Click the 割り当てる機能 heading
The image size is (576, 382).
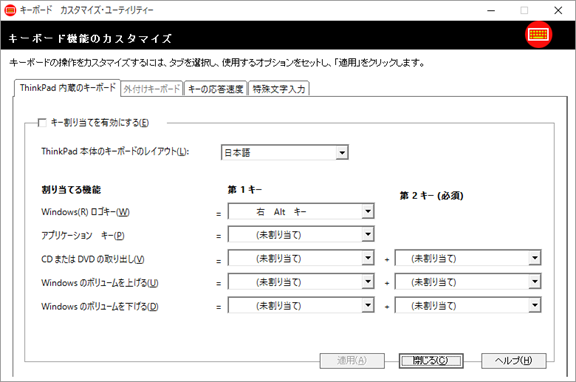click(71, 190)
